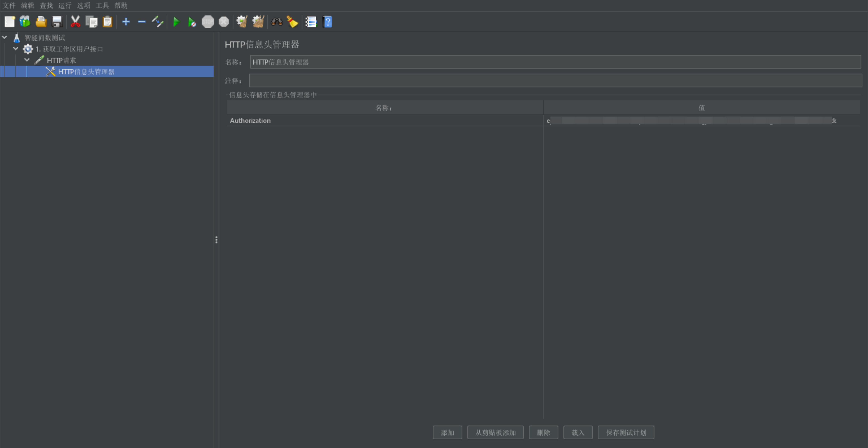The height and width of the screenshot is (448, 868).
Task: Click the Collapse all minus icon
Action: (142, 22)
